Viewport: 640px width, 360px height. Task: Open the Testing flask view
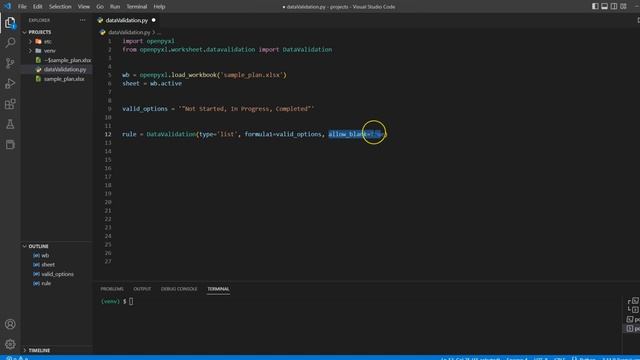(x=10, y=124)
